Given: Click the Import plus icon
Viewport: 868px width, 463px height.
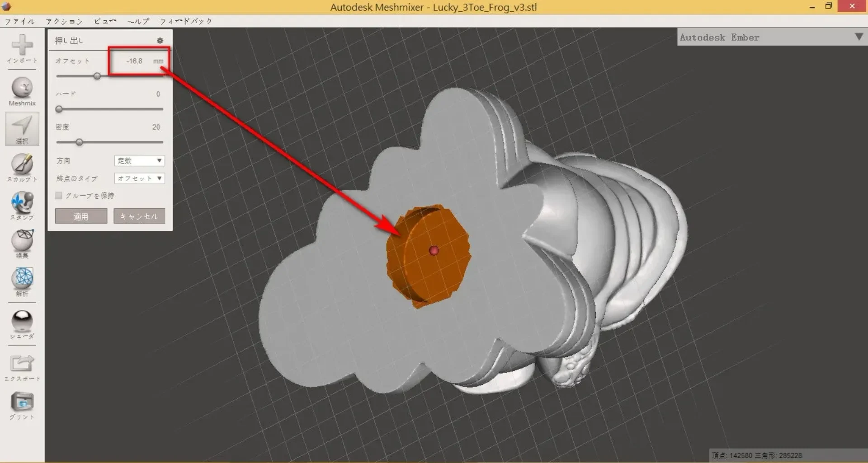Looking at the screenshot, I should pyautogui.click(x=22, y=45).
